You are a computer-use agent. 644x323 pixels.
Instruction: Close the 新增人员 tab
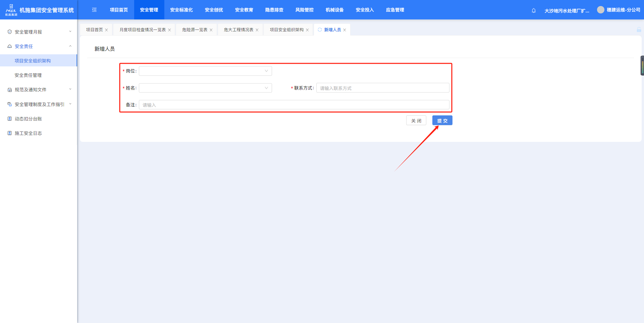344,30
